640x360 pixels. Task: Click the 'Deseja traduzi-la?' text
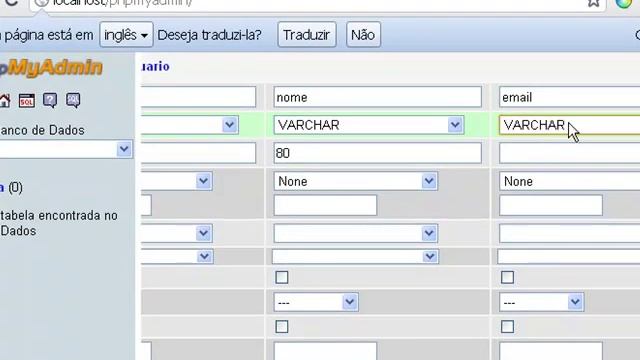(x=209, y=35)
